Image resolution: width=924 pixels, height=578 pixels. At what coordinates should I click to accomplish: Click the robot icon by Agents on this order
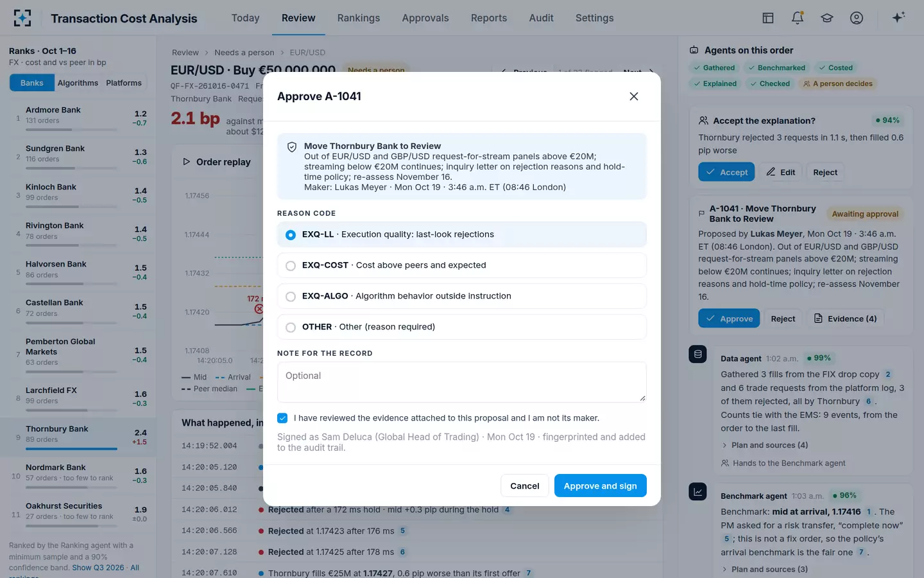pos(694,50)
